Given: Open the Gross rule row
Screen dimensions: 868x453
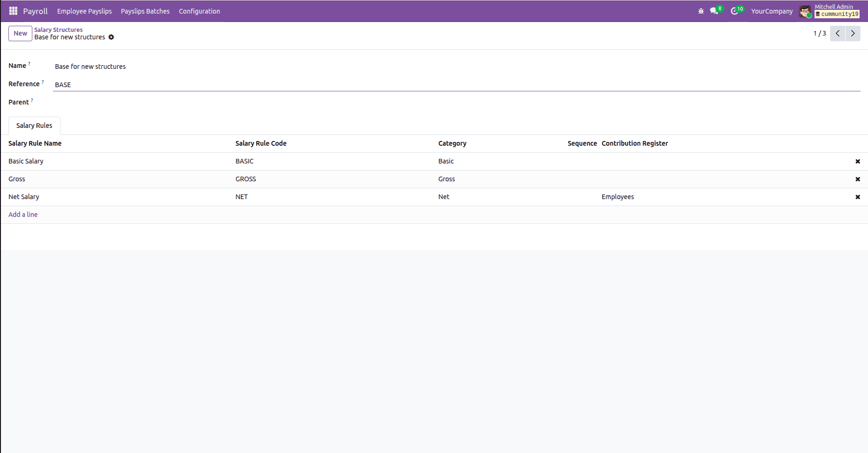Looking at the screenshot, I should coord(434,179).
